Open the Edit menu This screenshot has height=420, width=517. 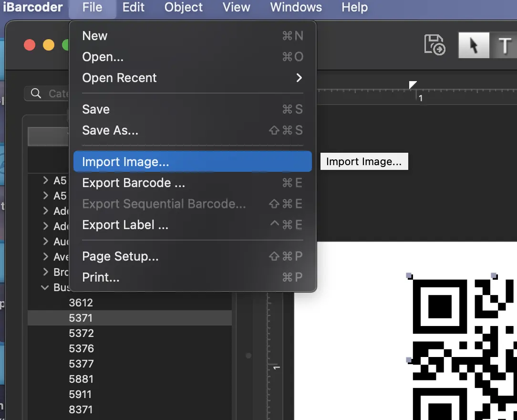133,7
